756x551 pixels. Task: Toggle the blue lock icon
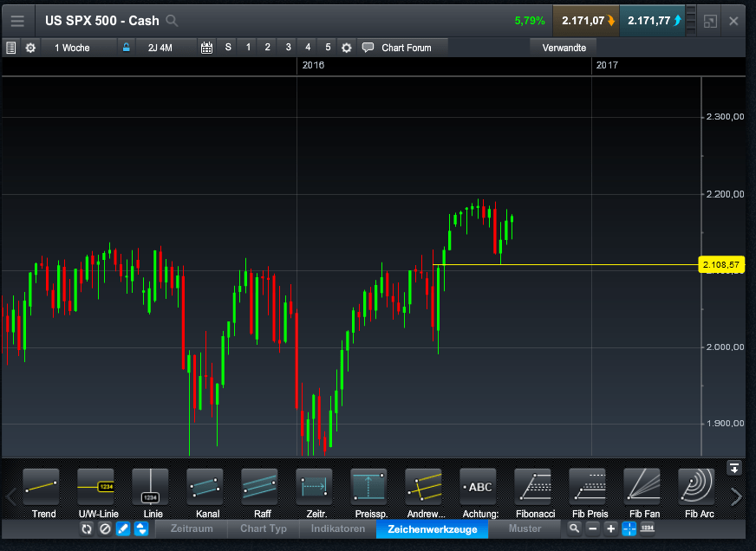127,47
